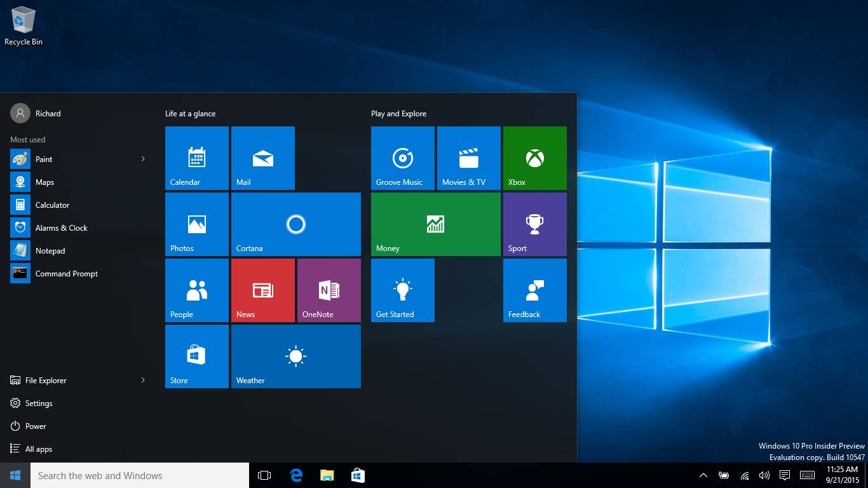Open the Photos tile
Image resolution: width=868 pixels, height=488 pixels.
tap(197, 224)
